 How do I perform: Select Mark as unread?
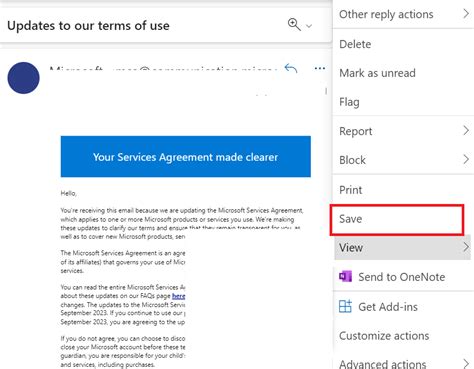403,73
